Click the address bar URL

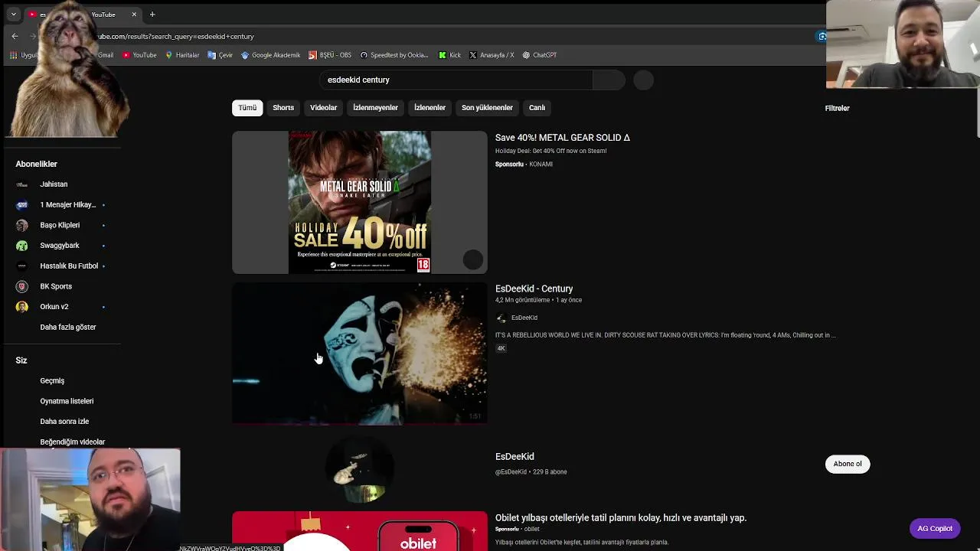175,36
